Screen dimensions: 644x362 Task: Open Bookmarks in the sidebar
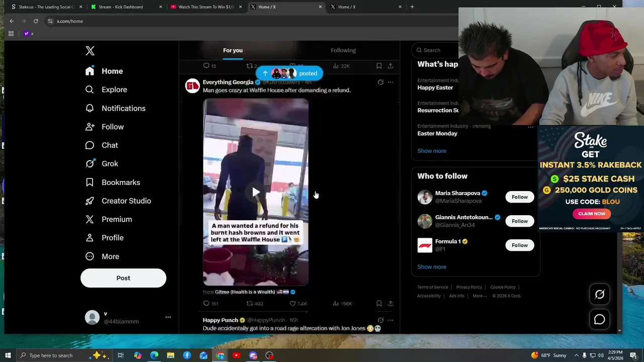pos(113,182)
